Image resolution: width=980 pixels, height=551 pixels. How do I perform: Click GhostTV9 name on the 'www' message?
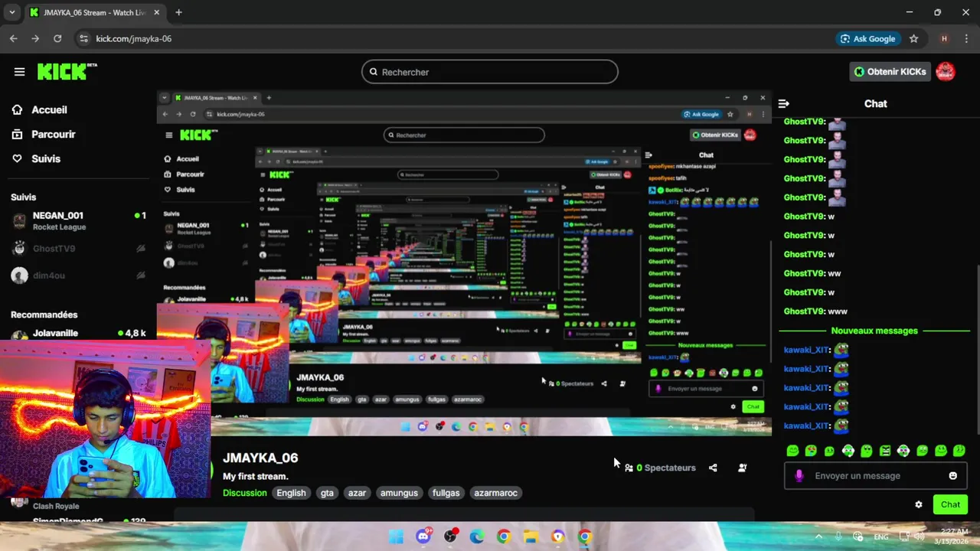click(805, 311)
